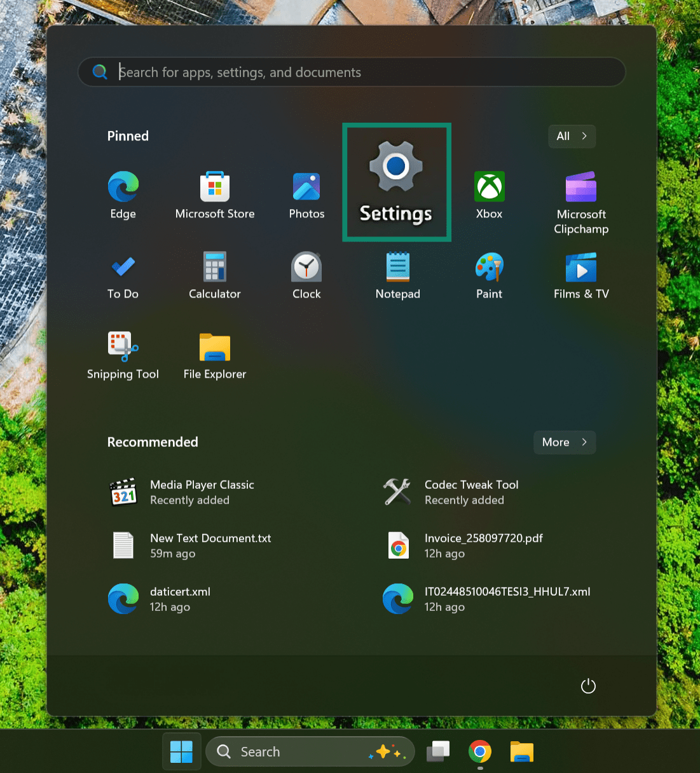The width and height of the screenshot is (700, 773).
Task: Open Microsoft Edge from pinned apps
Action: pyautogui.click(x=123, y=194)
